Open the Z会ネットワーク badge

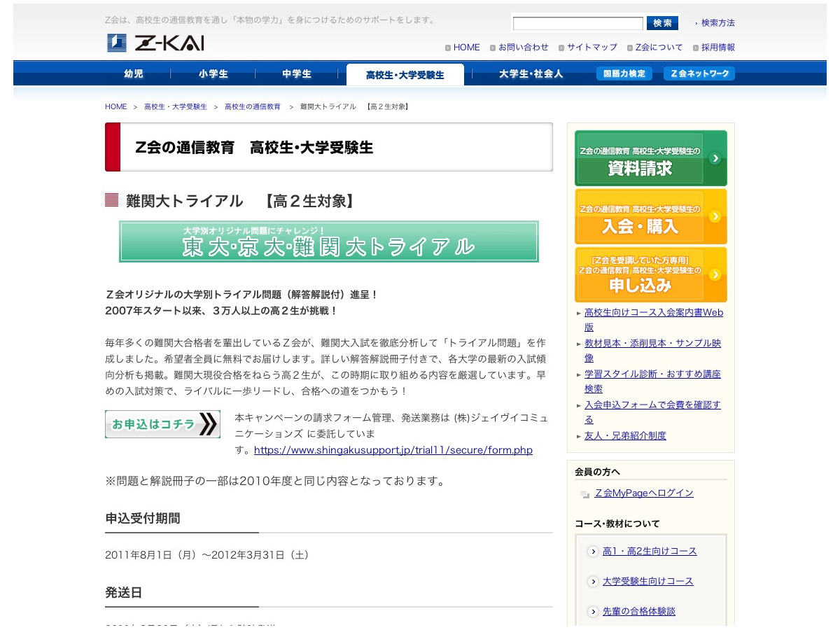coord(699,73)
